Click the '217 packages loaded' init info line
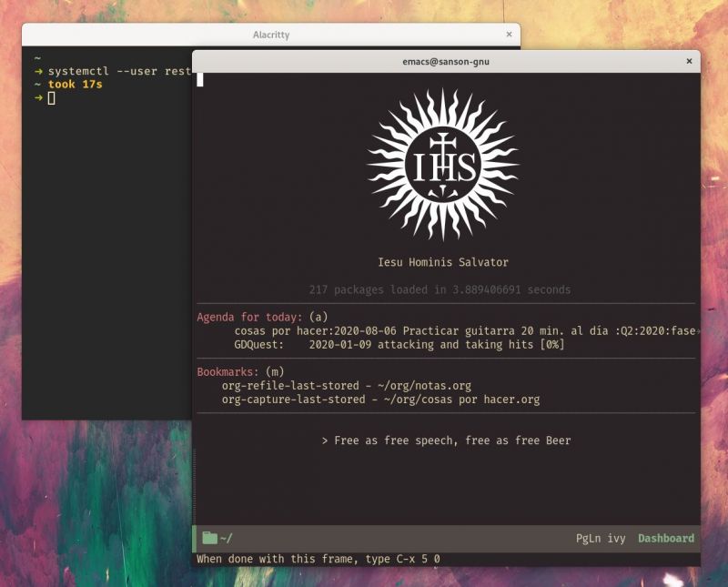Image resolution: width=728 pixels, height=587 pixels. [440, 289]
